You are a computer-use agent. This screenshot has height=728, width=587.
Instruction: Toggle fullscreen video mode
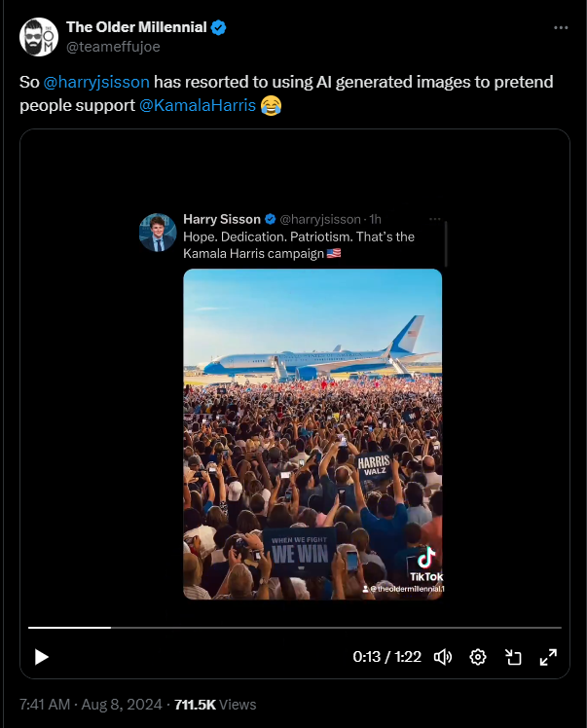coord(548,657)
